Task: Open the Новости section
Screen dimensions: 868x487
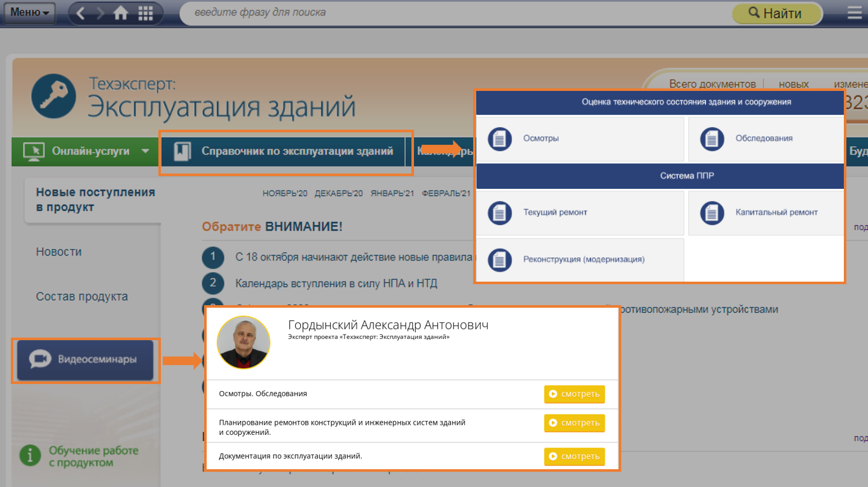Action: tap(59, 252)
